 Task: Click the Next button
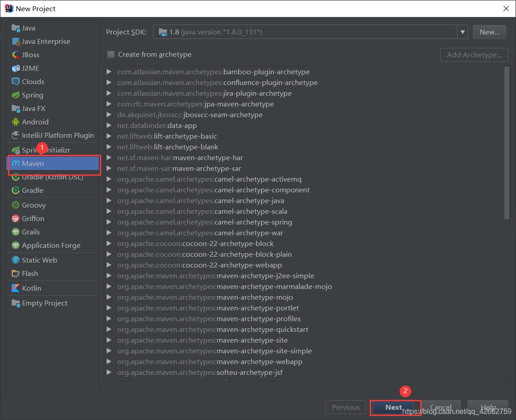point(393,407)
